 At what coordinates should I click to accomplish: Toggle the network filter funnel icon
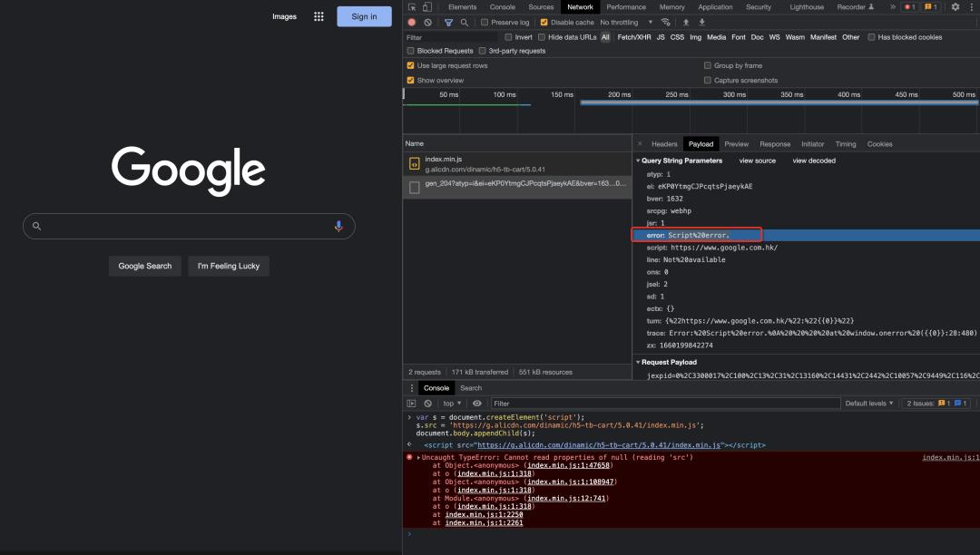tap(448, 23)
